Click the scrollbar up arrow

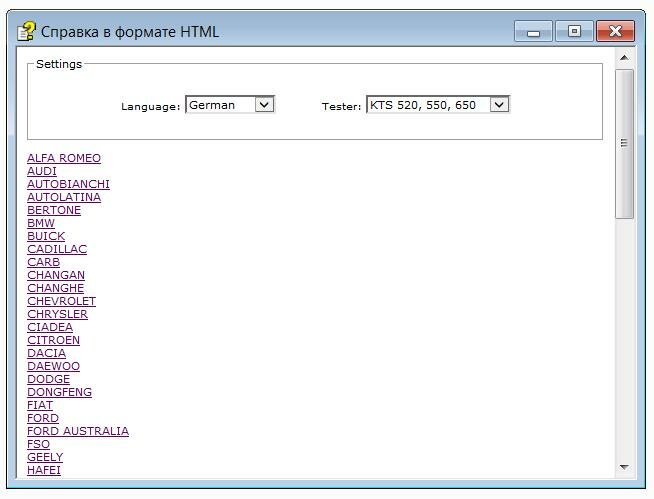point(624,58)
